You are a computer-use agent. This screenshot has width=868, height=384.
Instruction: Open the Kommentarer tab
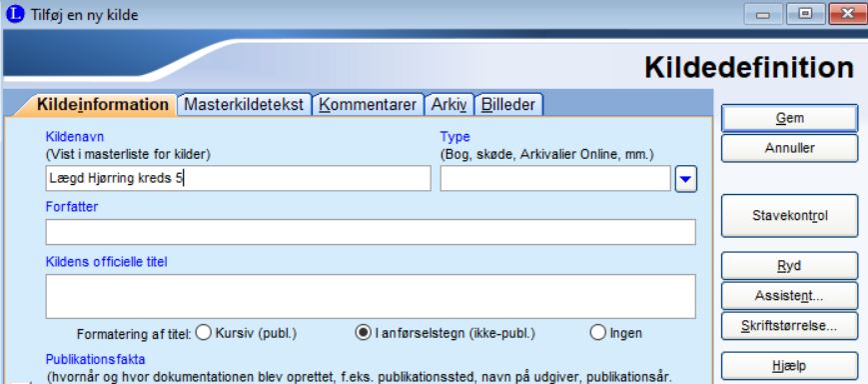pyautogui.click(x=368, y=104)
